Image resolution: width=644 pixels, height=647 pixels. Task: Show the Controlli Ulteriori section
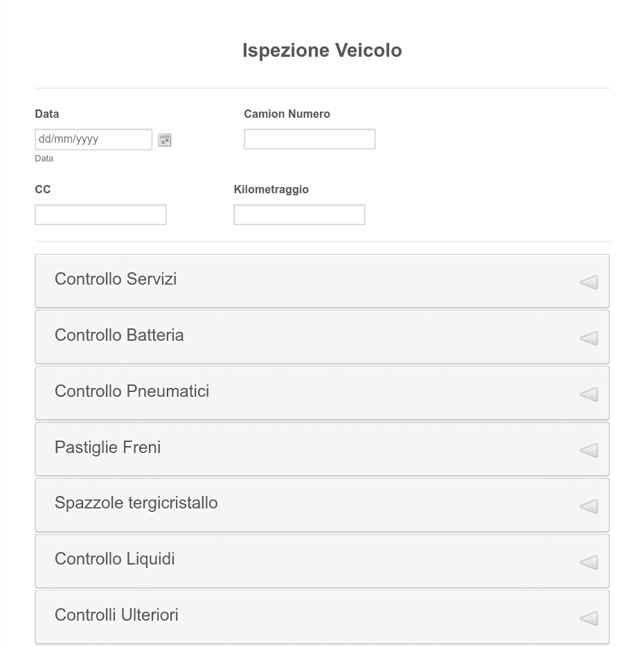point(322,618)
